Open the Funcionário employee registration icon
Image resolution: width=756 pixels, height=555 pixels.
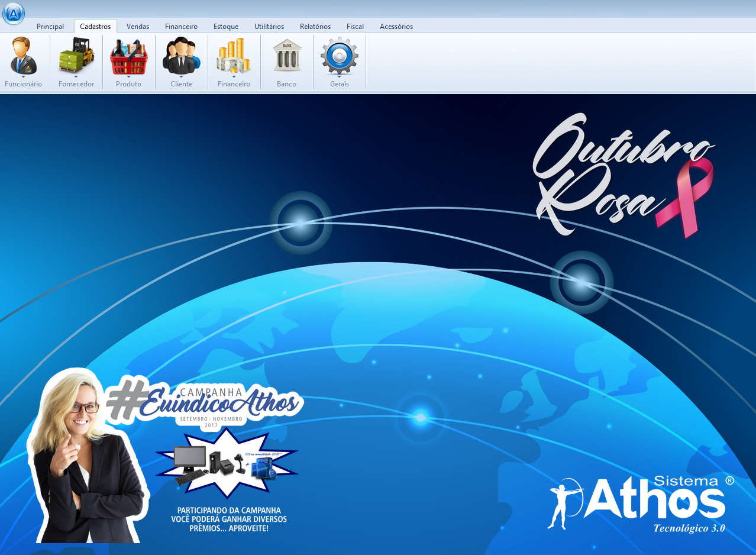point(23,56)
